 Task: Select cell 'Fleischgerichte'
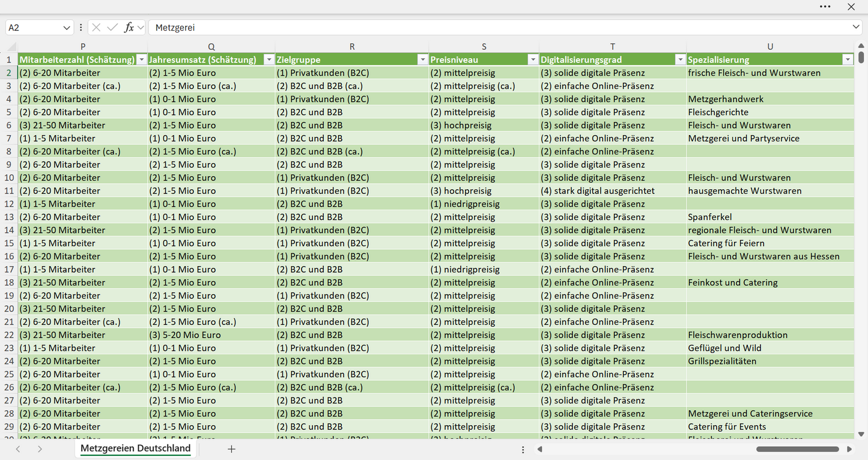[770, 112]
